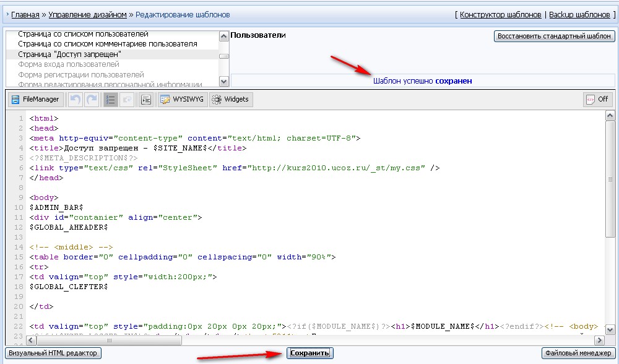This screenshot has width=619, height=364.
Task: Click the $GLOBAL_CLEFTER$ code line
Action: pos(68,287)
